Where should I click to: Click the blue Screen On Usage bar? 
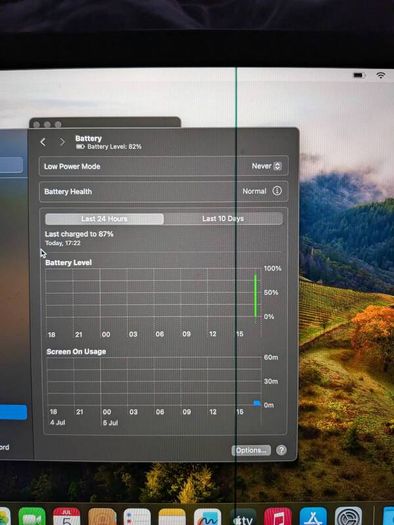(256, 403)
